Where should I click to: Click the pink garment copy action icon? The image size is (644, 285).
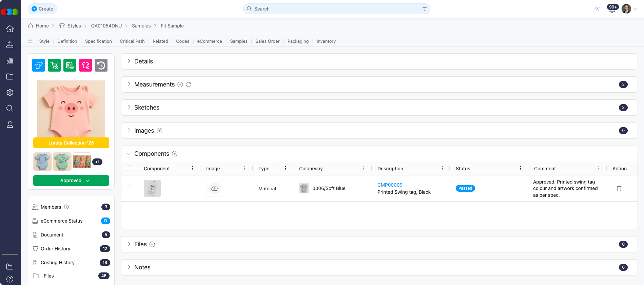[x=85, y=65]
